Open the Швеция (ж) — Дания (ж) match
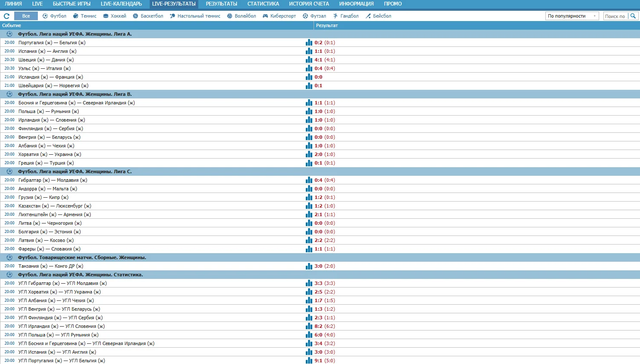This screenshot has width=640, height=364. 46,60
